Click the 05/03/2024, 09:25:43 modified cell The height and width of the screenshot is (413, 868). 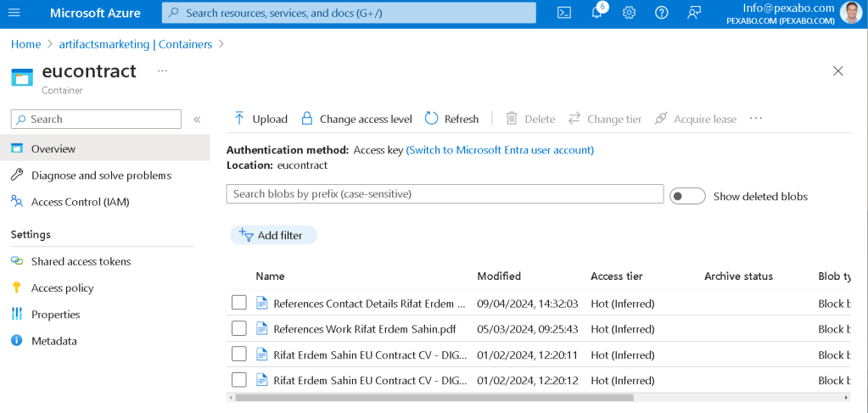(x=528, y=329)
